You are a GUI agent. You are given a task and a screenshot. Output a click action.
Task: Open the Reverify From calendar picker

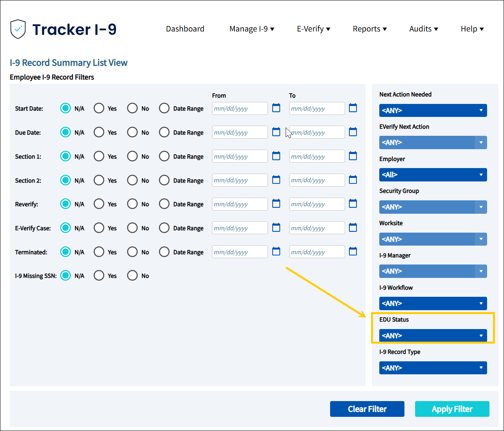276,203
